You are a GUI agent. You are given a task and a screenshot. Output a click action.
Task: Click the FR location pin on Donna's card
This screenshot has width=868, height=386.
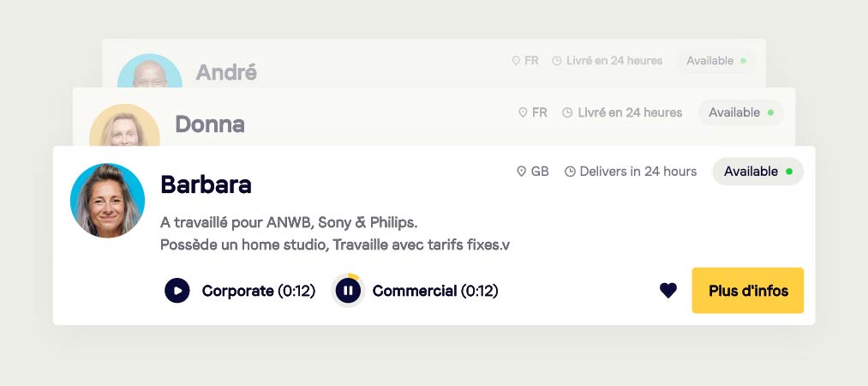(x=523, y=112)
